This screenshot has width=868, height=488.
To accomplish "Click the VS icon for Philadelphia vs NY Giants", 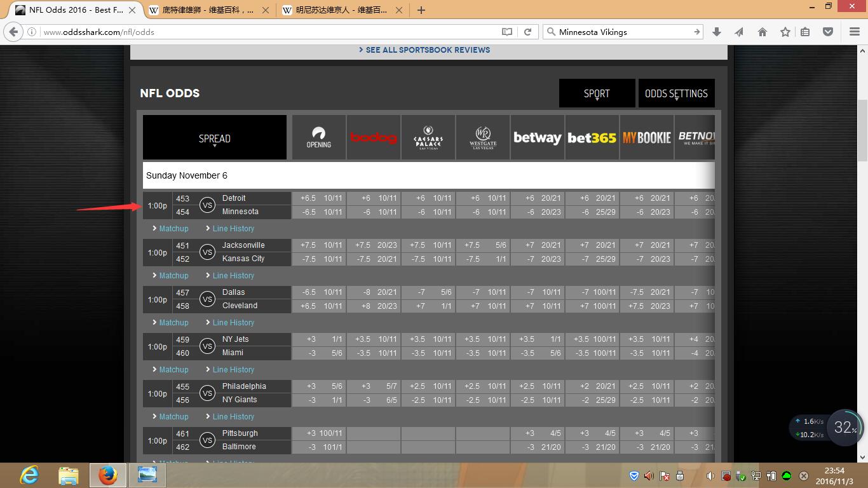I will (207, 393).
